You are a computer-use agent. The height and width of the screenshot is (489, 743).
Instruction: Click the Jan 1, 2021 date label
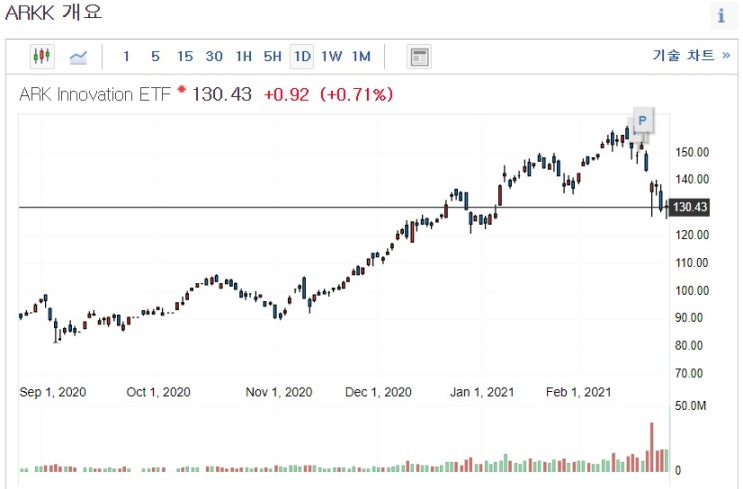pos(482,392)
